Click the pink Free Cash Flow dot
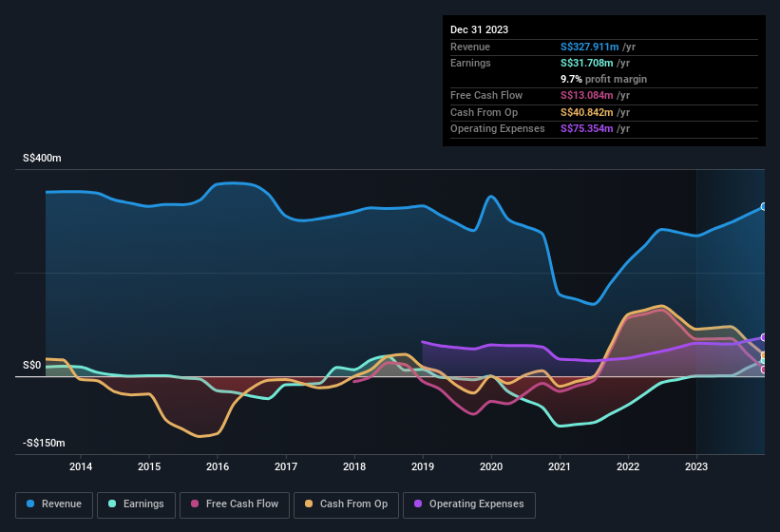Screen dimensions: 780x532 [195, 504]
